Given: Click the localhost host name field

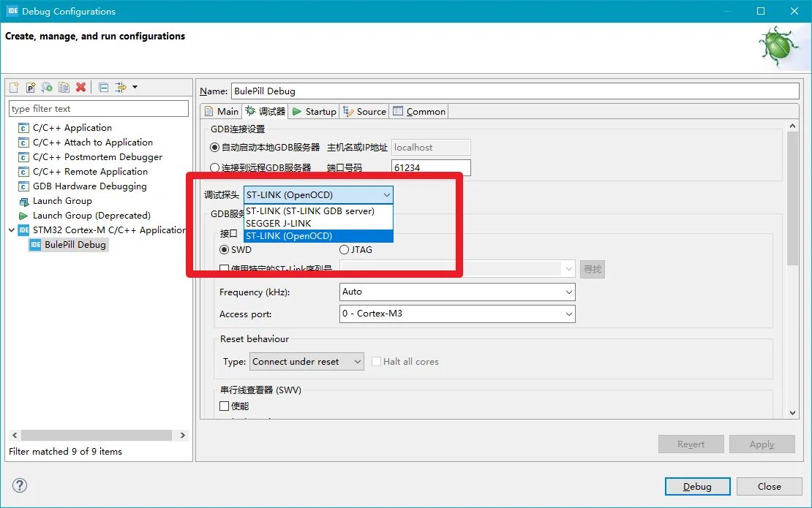Looking at the screenshot, I should 431,148.
